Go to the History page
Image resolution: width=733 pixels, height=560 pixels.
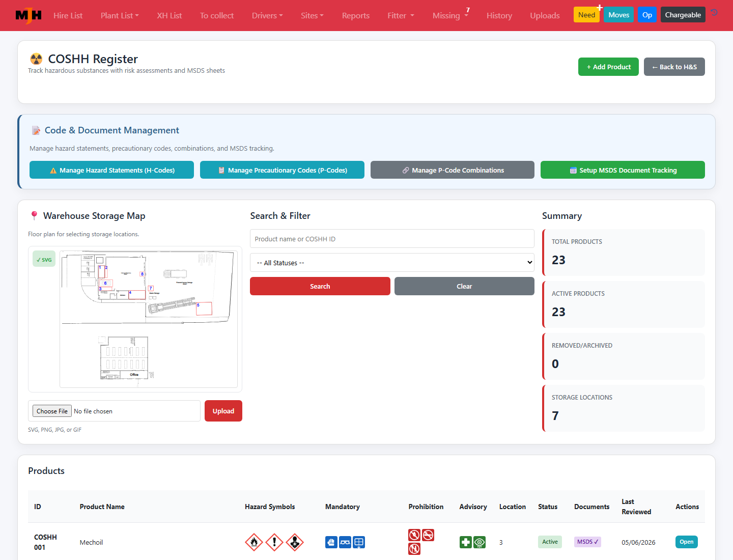[x=499, y=15]
